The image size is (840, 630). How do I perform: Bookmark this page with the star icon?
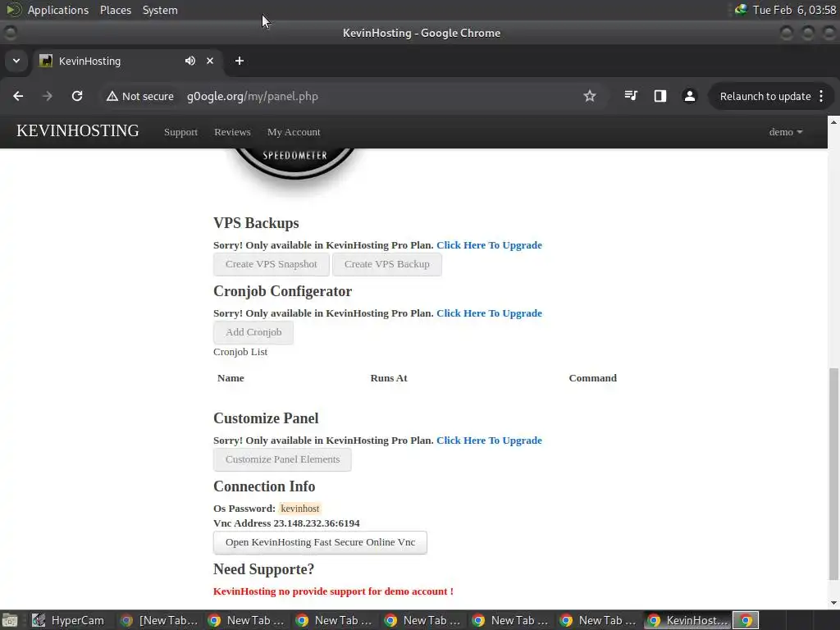coord(589,97)
